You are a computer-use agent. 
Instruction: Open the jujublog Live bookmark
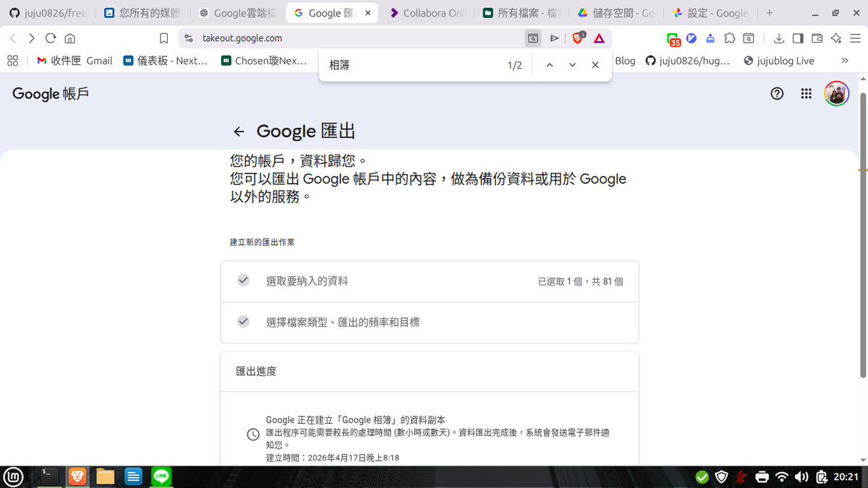778,61
